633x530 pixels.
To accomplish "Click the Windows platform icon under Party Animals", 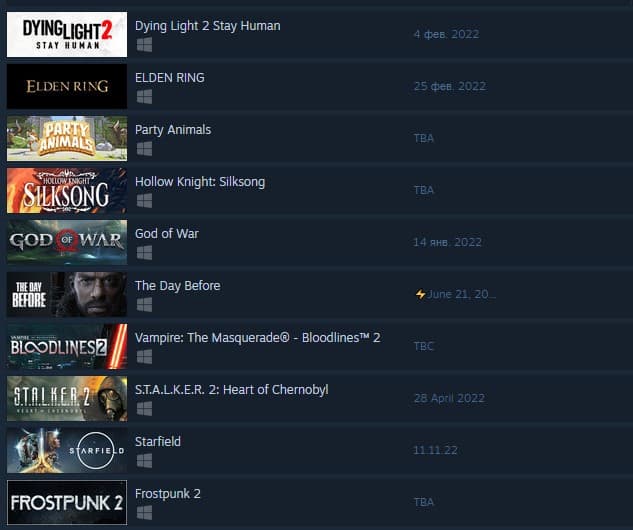I will tap(144, 149).
